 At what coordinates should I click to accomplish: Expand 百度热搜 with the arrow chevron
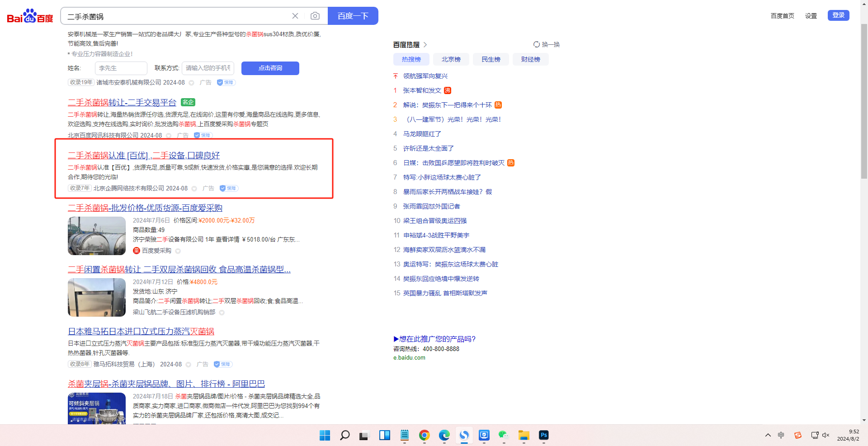(x=425, y=45)
